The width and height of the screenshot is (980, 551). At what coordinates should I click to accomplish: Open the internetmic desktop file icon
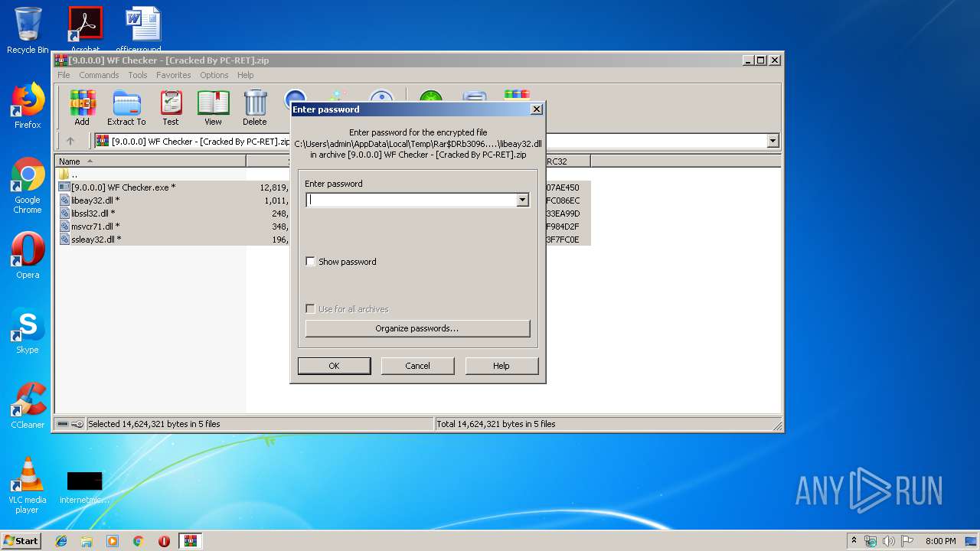pyautogui.click(x=84, y=487)
